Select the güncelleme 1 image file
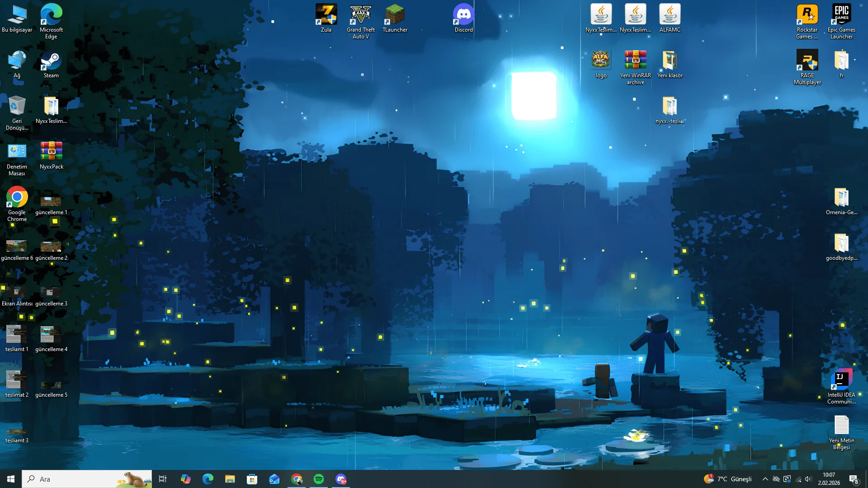Image resolution: width=868 pixels, height=488 pixels. (51, 205)
